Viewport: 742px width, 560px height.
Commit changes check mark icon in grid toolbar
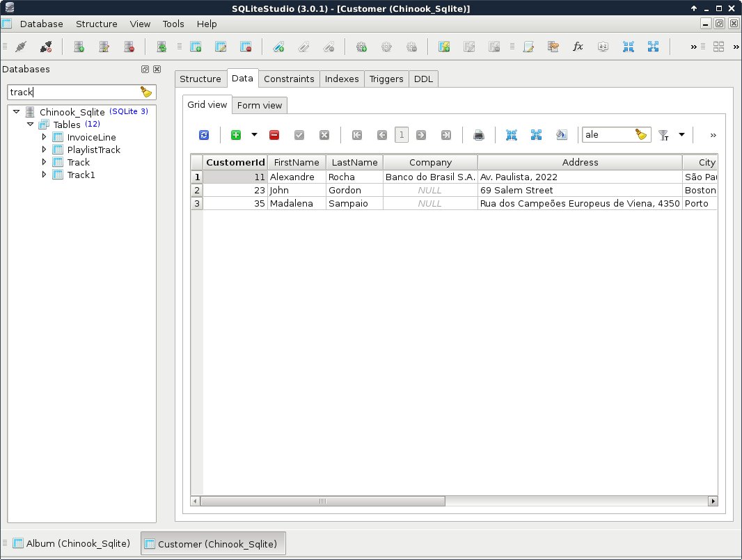[299, 135]
